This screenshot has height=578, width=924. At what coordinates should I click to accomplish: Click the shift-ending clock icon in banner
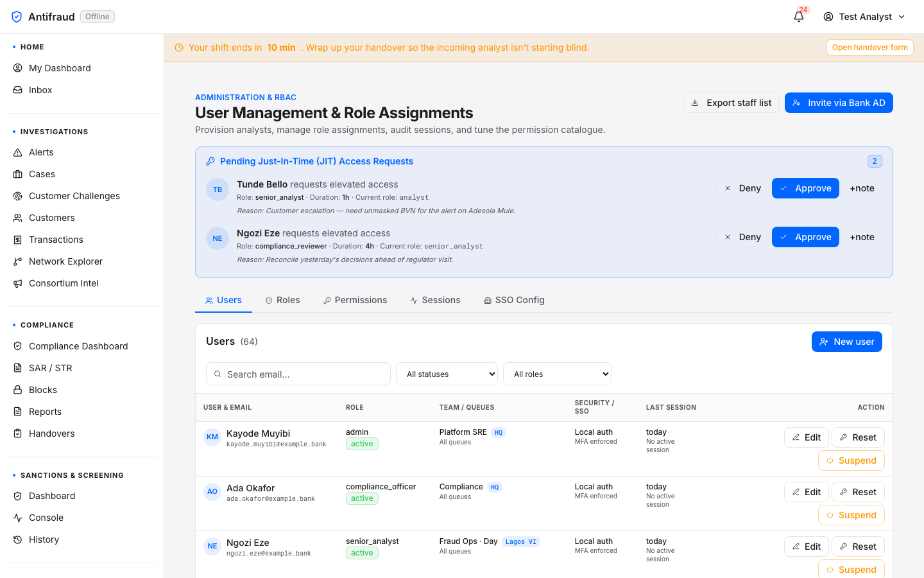(x=179, y=48)
